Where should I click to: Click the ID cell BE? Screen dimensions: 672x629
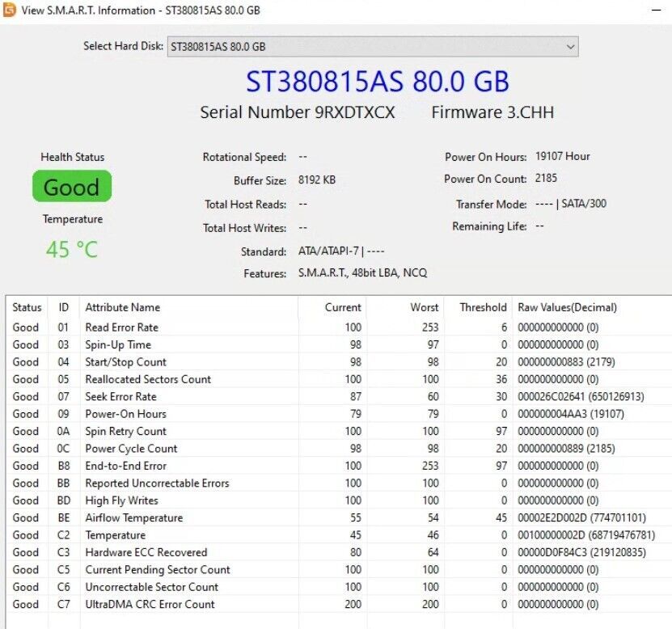click(x=63, y=517)
